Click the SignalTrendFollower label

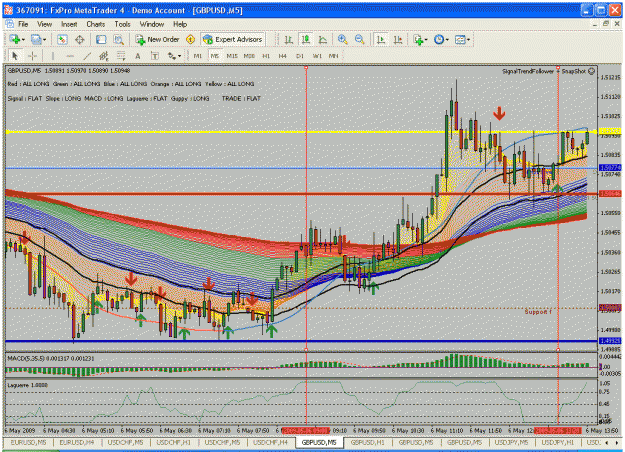click(x=528, y=71)
